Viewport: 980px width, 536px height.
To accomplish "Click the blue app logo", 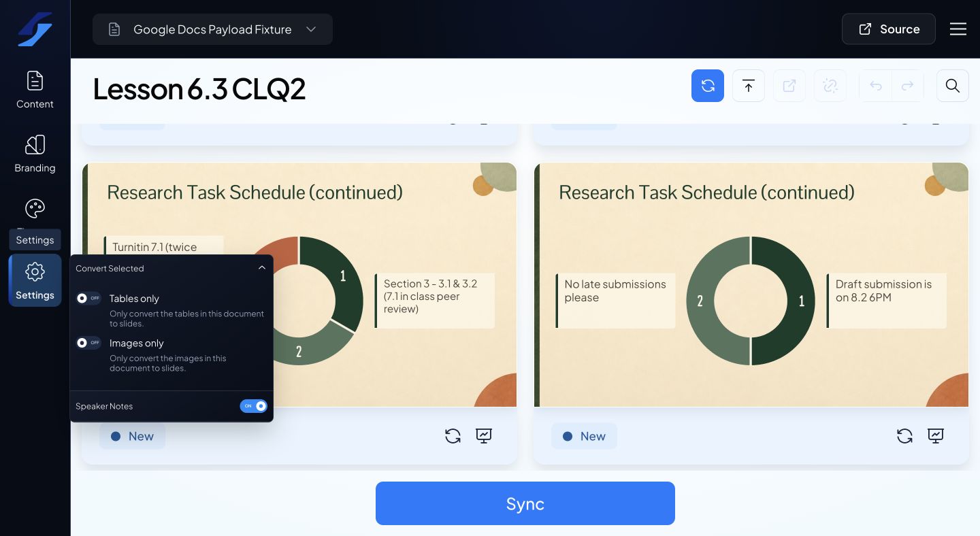I will (x=35, y=29).
